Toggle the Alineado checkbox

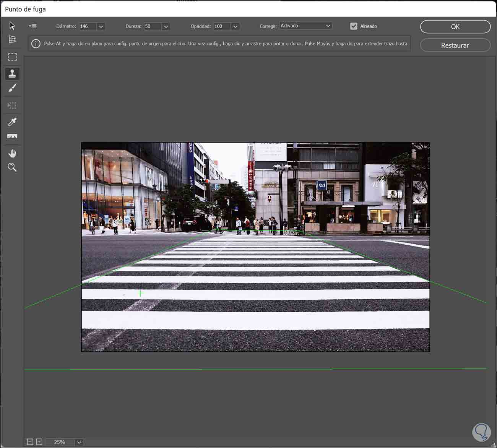click(x=354, y=26)
